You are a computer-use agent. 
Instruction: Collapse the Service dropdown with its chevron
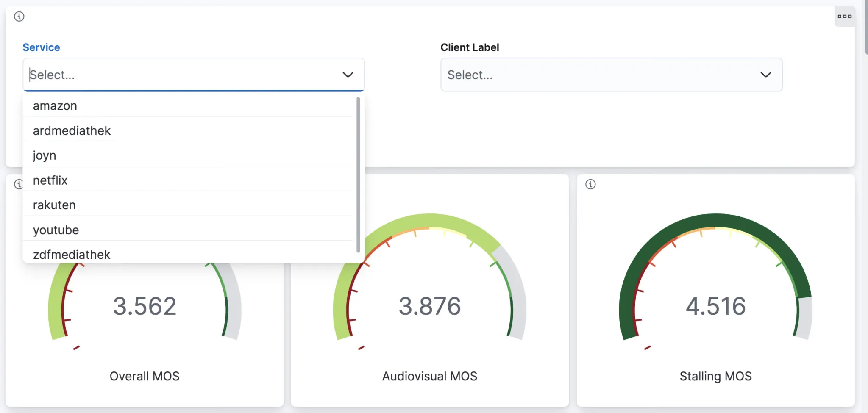348,75
